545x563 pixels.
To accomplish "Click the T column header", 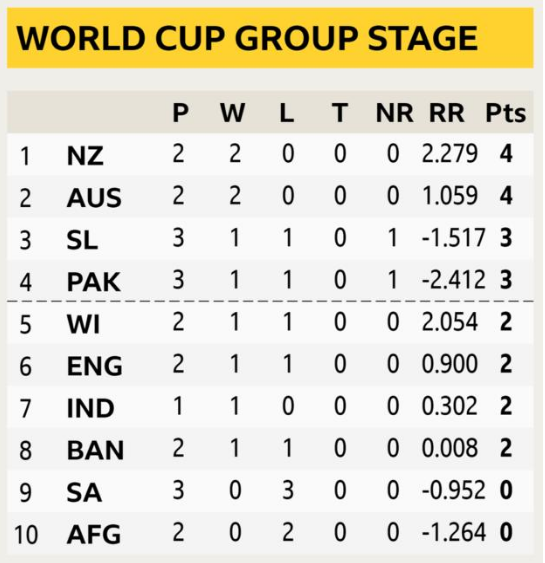I will click(x=340, y=113).
